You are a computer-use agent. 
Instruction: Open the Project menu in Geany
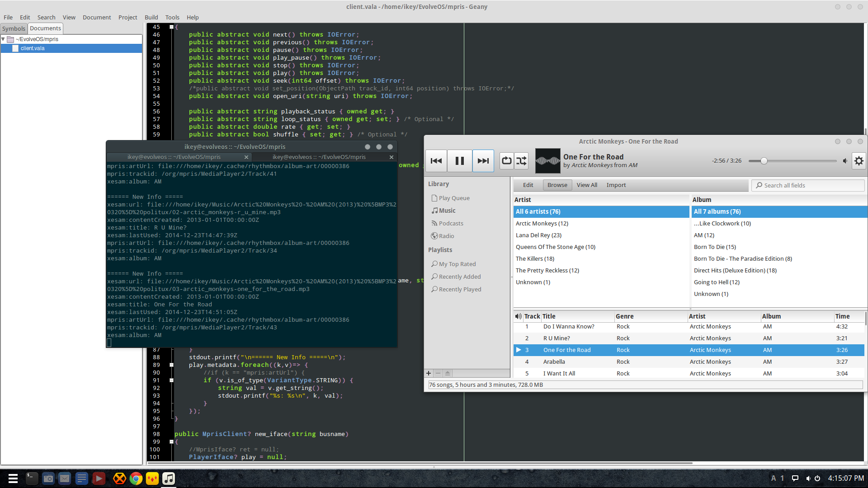(x=127, y=17)
